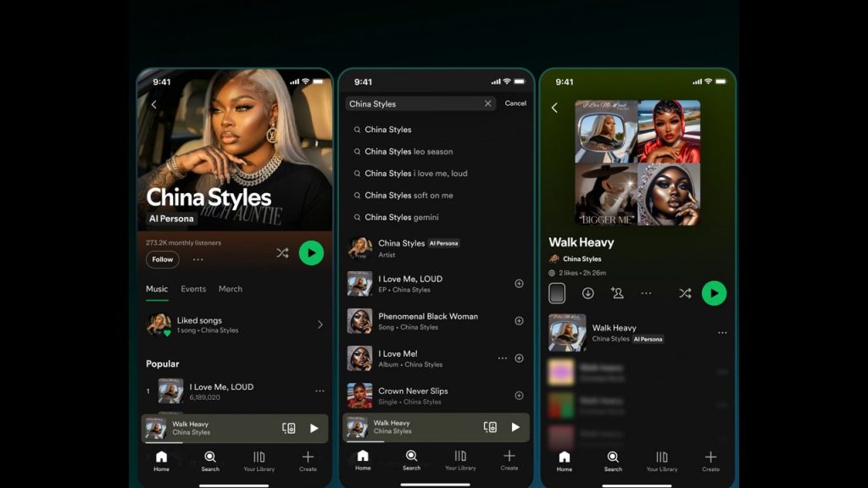Tap back arrow on China Styles artist page
The width and height of the screenshot is (868, 488).
point(154,104)
